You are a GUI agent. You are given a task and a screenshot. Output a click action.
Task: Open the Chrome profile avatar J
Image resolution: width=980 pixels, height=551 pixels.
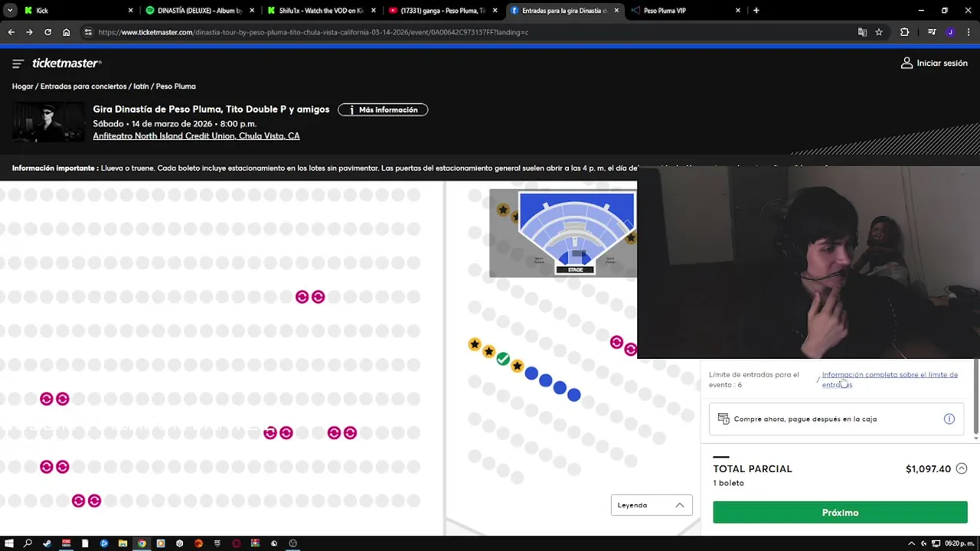(x=950, y=32)
